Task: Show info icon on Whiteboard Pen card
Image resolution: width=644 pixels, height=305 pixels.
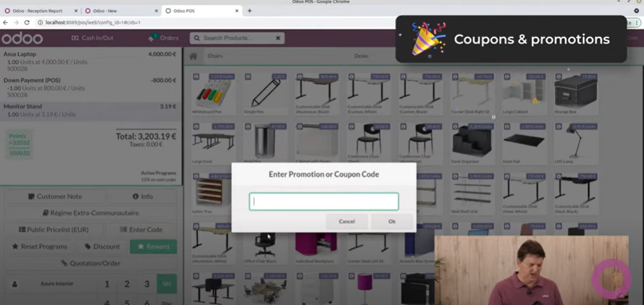Action: coord(197,76)
